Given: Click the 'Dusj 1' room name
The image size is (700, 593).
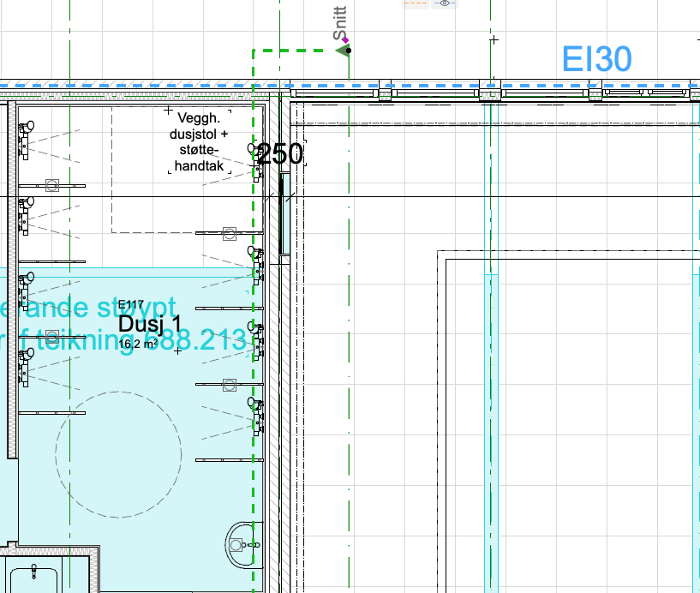Looking at the screenshot, I should tap(150, 324).
